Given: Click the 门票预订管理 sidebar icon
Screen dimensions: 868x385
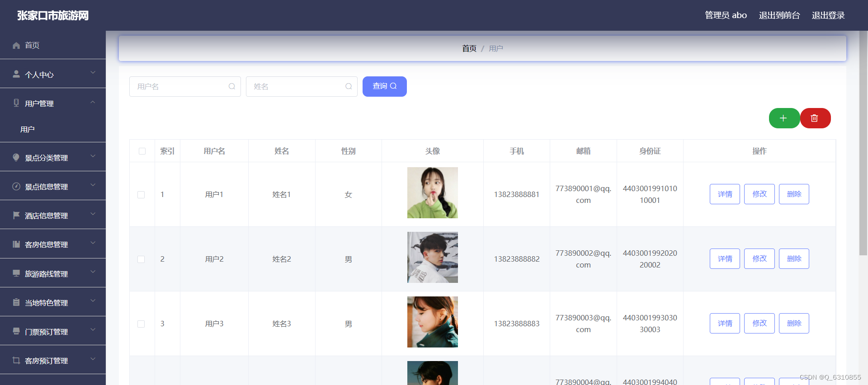Looking at the screenshot, I should tap(16, 331).
